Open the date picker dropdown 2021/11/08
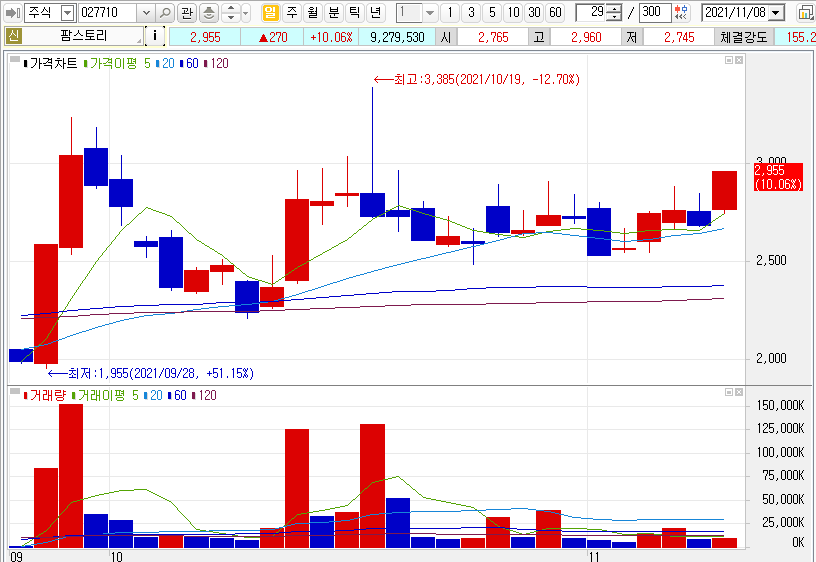This screenshot has width=816, height=562. 776,12
